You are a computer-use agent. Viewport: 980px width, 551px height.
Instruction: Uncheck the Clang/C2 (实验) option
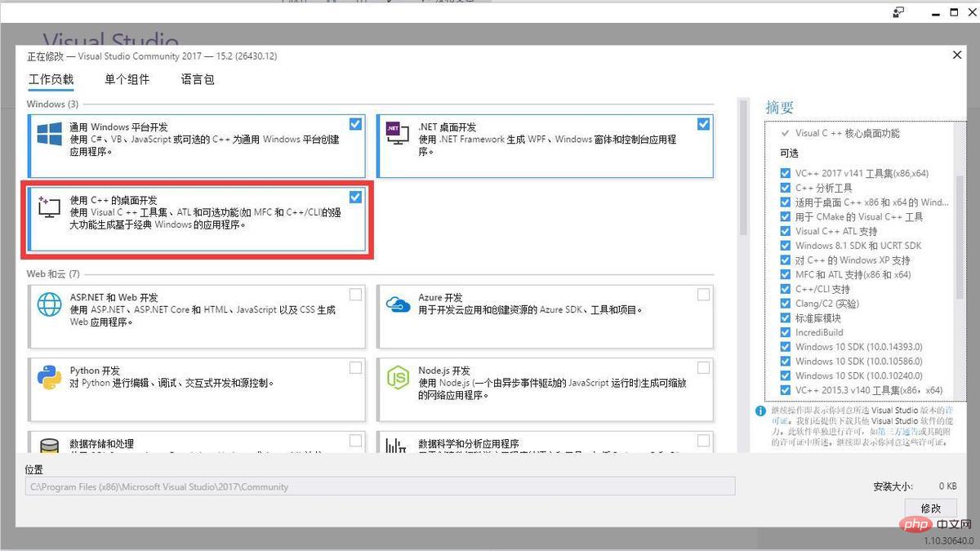click(786, 304)
